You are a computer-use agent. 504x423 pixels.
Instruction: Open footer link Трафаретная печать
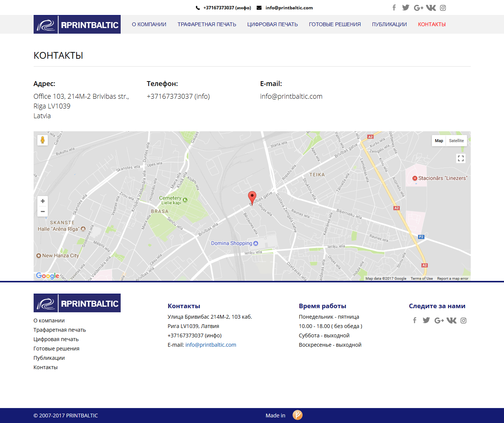(60, 330)
